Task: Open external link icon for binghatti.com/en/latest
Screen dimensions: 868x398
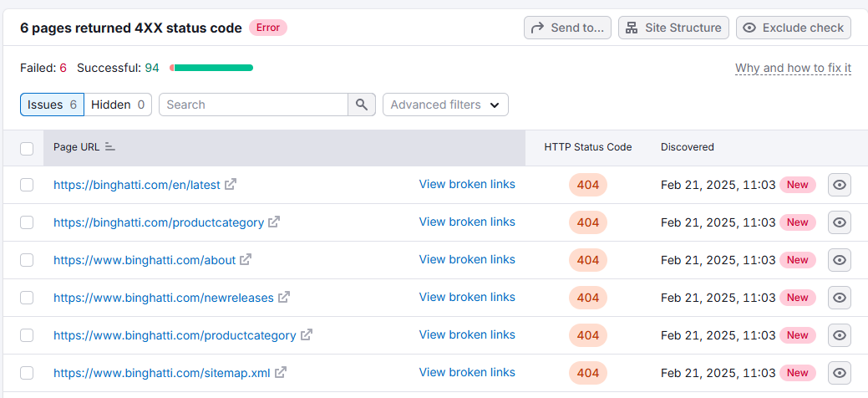Action: tap(231, 184)
